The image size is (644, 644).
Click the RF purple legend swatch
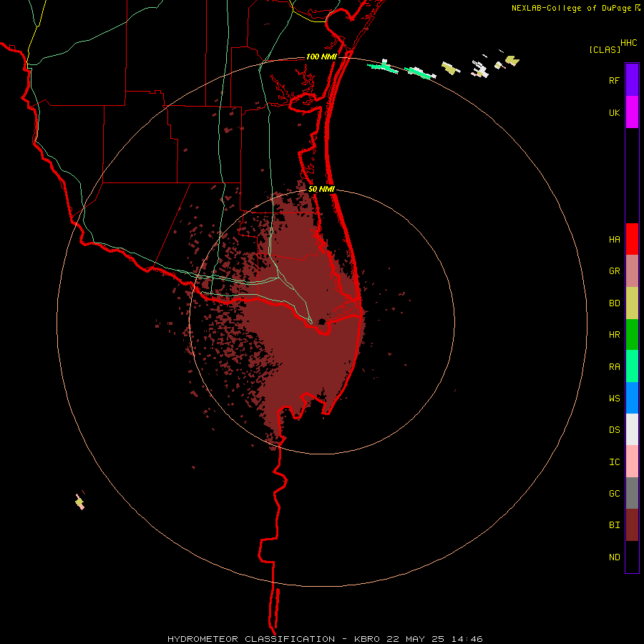632,80
